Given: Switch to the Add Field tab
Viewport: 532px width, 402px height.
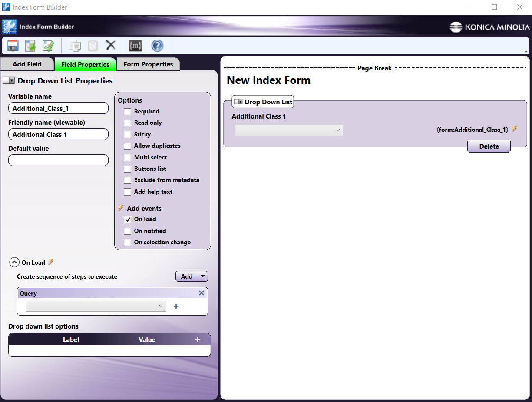Looking at the screenshot, I should tap(27, 64).
